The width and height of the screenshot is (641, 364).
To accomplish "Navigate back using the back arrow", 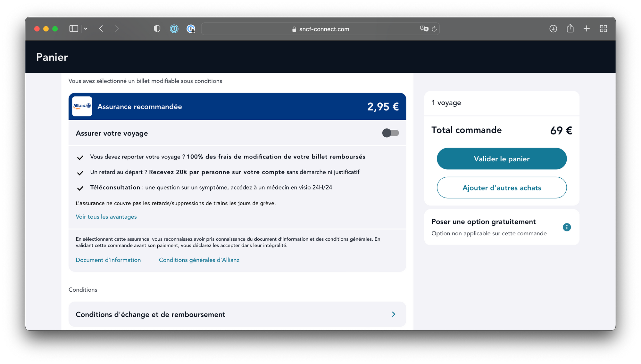I will pos(101,28).
